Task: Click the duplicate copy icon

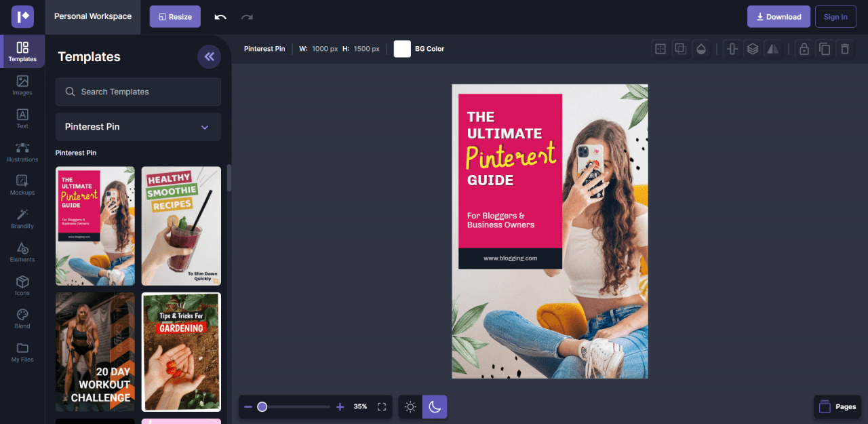Action: click(x=824, y=49)
